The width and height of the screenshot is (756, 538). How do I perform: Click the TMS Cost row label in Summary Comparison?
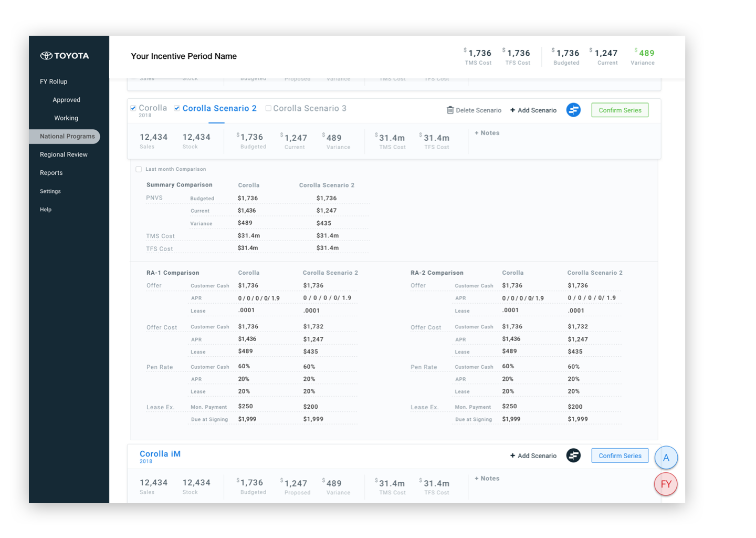tap(160, 236)
